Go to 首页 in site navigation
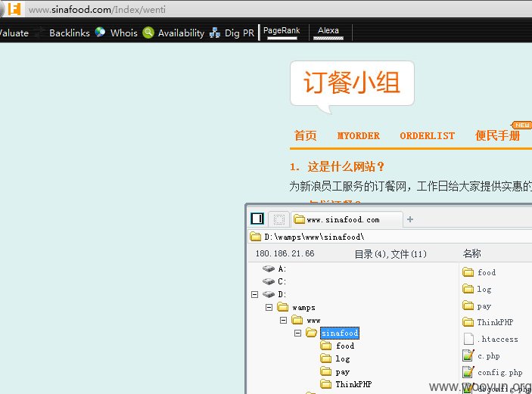Screen dimensions: 532x394 click(x=305, y=135)
